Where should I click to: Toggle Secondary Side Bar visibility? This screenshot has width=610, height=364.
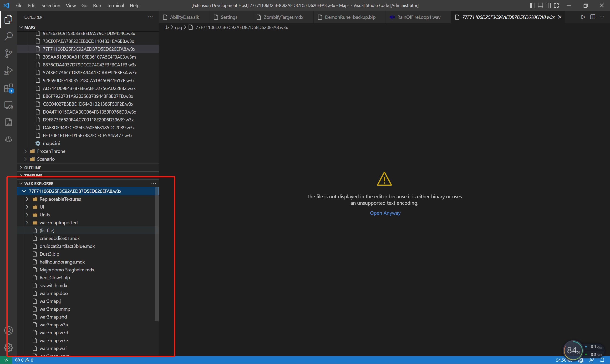pyautogui.click(x=548, y=5)
